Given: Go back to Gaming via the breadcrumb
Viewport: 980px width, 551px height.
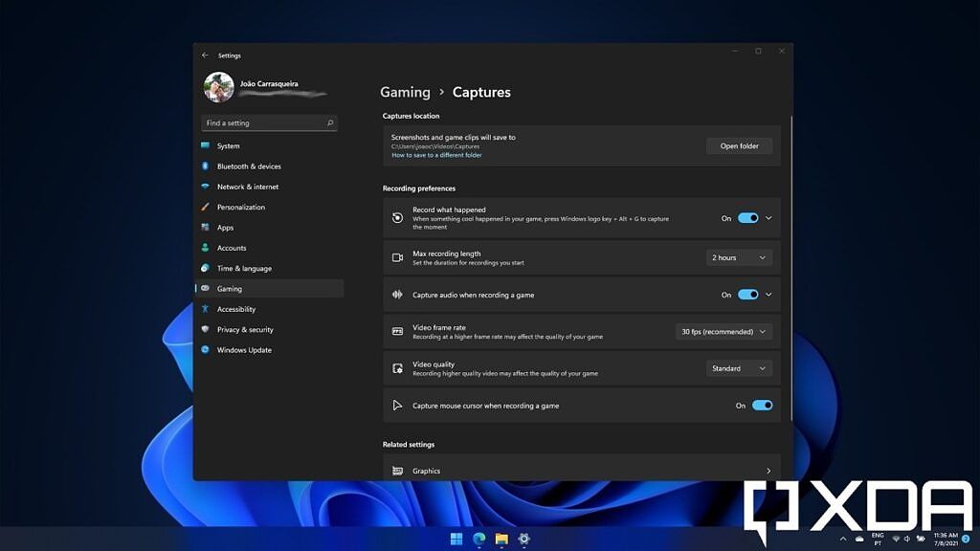Looking at the screenshot, I should [405, 92].
